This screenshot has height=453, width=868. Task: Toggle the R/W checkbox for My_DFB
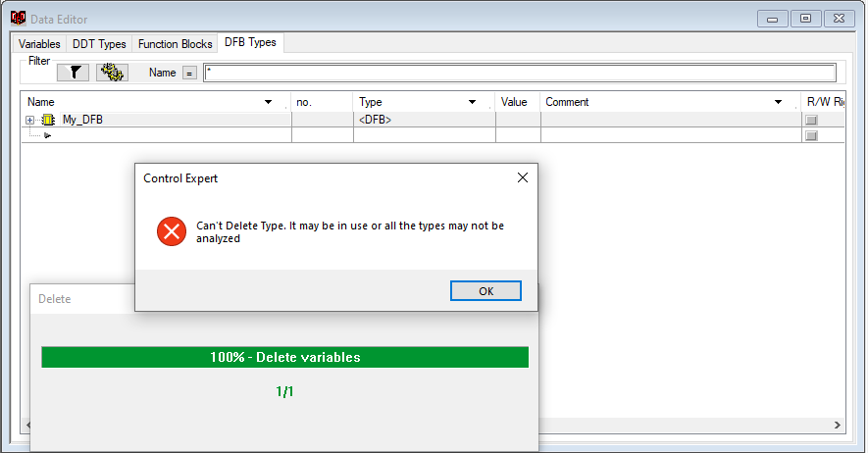pyautogui.click(x=811, y=120)
